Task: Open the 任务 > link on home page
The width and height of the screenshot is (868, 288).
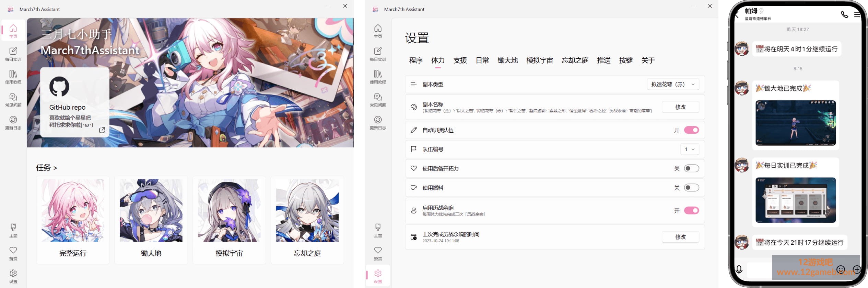Action: click(47, 168)
